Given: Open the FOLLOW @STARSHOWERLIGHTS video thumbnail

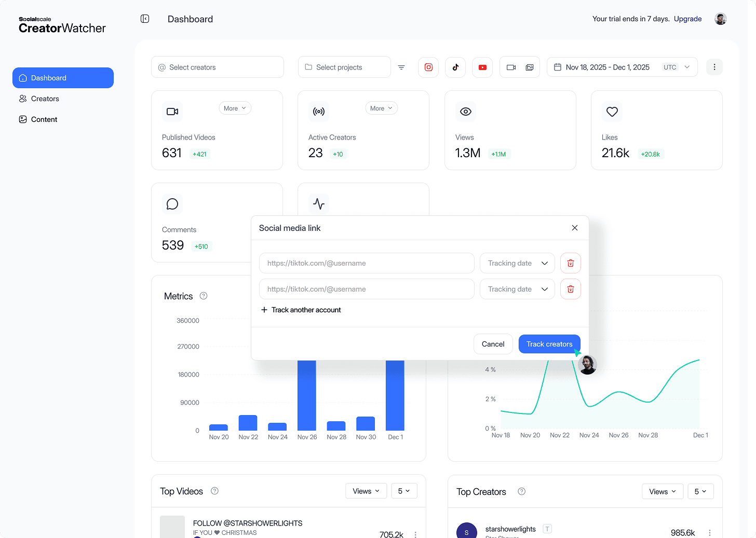Looking at the screenshot, I should coord(172,527).
